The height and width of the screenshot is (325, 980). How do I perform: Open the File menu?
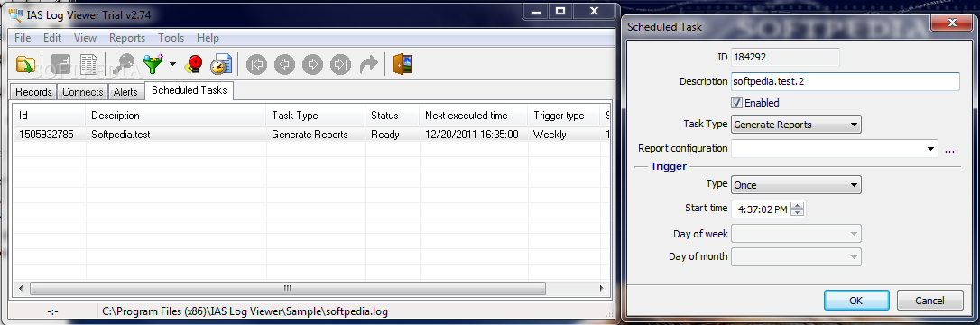[23, 38]
